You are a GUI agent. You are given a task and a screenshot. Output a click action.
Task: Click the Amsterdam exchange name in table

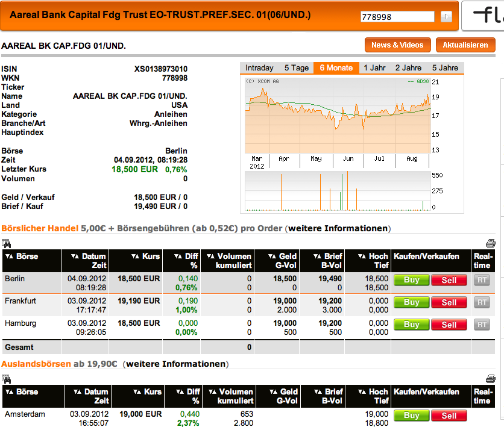pos(25,414)
